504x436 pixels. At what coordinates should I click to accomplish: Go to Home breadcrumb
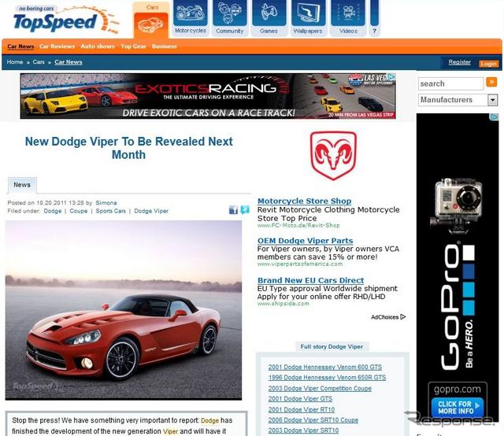click(x=15, y=62)
